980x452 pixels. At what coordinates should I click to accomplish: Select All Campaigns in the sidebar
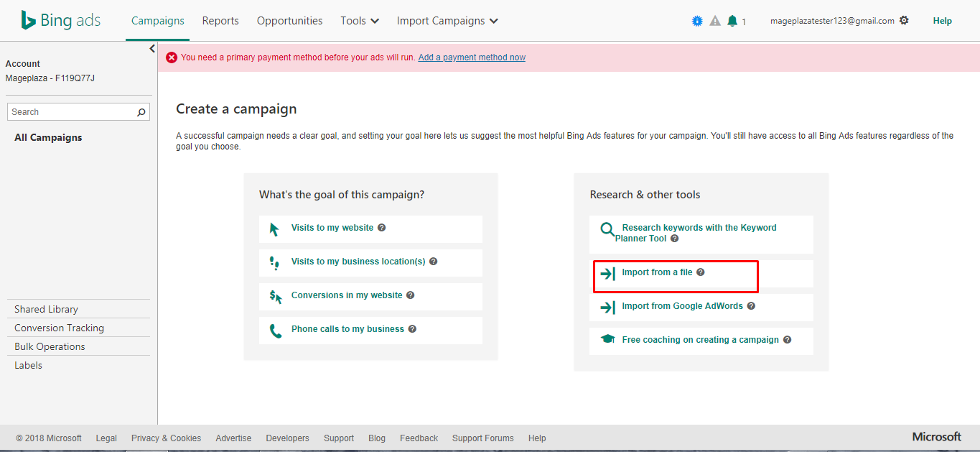pos(48,137)
